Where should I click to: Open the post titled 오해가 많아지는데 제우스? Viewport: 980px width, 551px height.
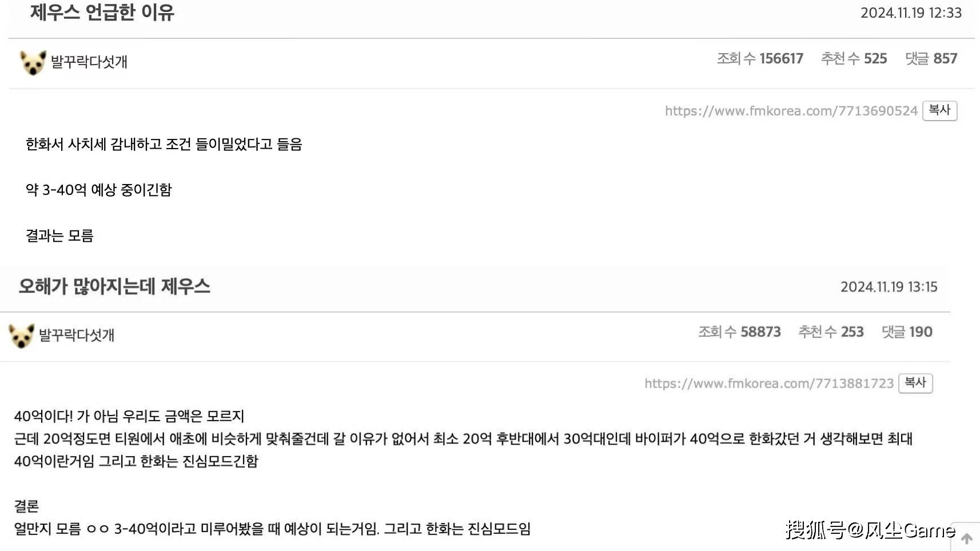[114, 286]
